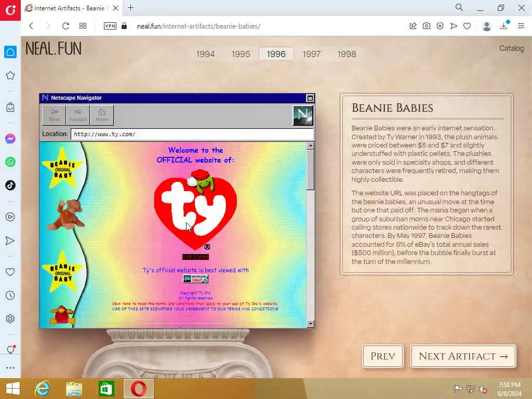
Task: Click Netscape Back button
Action: [54, 115]
